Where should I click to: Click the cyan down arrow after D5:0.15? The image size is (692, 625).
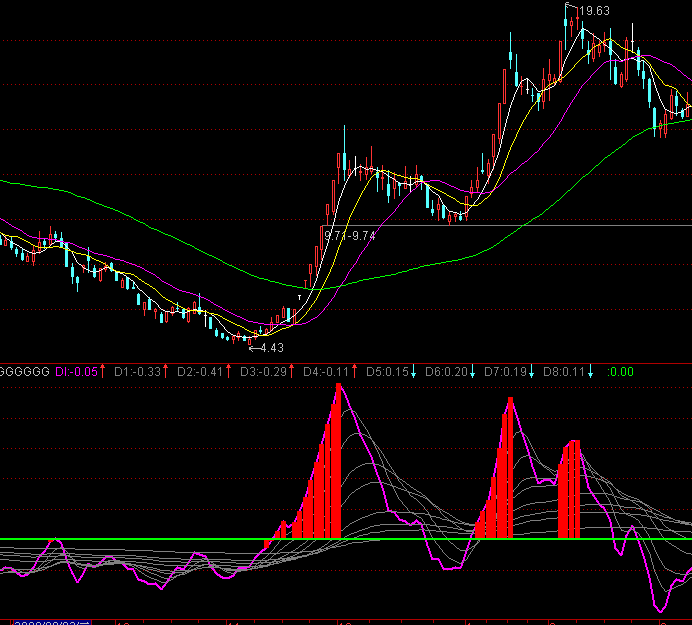coord(415,372)
